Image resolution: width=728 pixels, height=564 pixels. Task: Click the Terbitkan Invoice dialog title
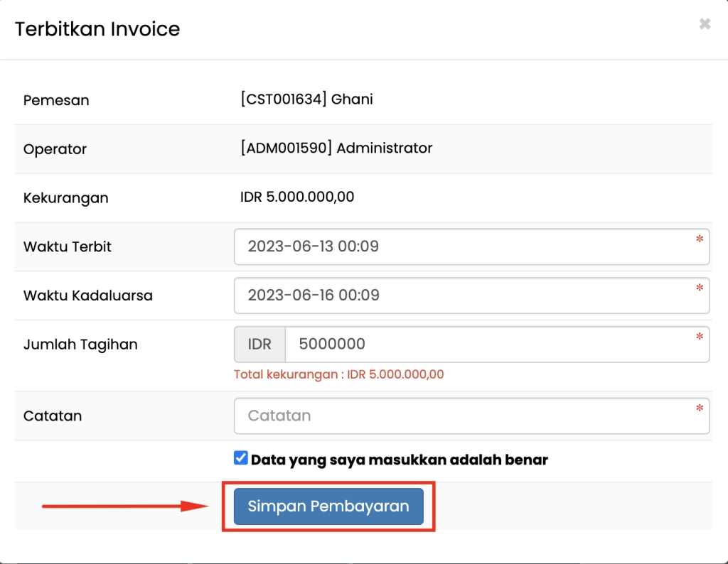click(x=97, y=29)
